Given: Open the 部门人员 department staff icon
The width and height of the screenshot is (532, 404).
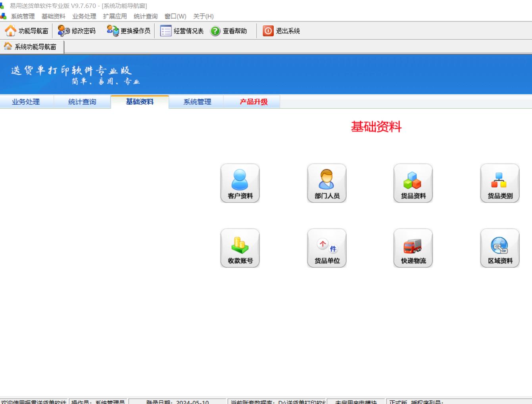Looking at the screenshot, I should tap(327, 183).
